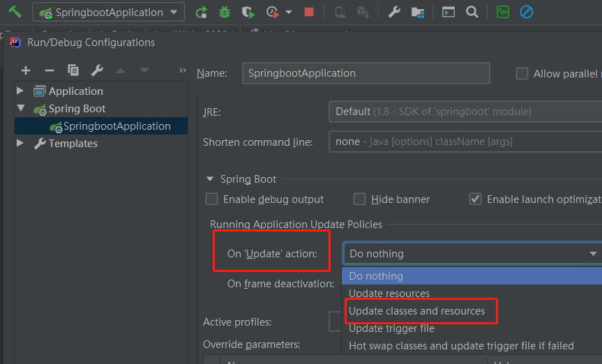Open the On 'Update' action combo box
602x364 pixels.
tap(472, 254)
